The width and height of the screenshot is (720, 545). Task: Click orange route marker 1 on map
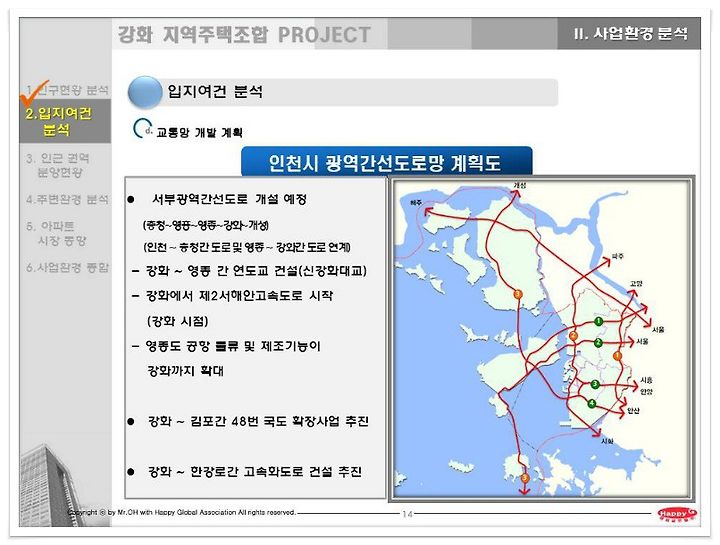(617, 356)
